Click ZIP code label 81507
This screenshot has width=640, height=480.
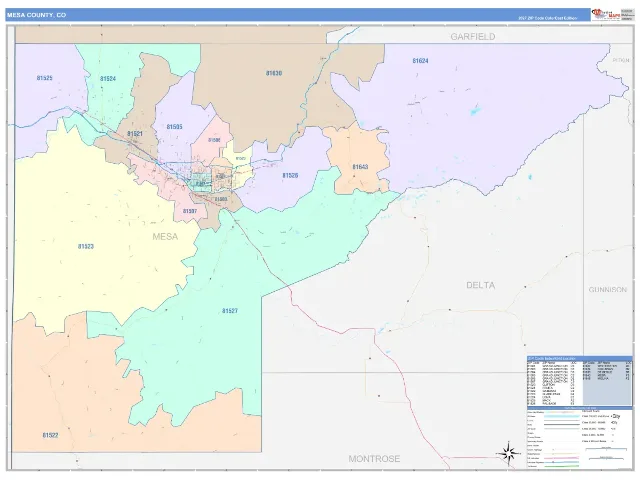(x=190, y=211)
